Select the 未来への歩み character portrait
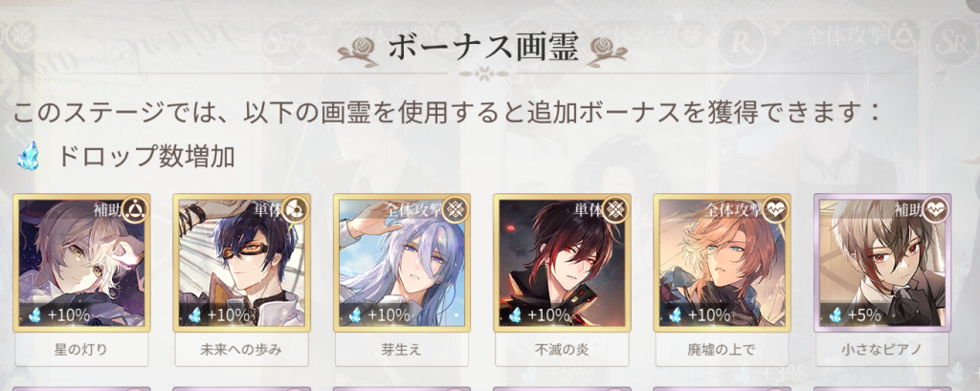The height and width of the screenshot is (391, 980). pos(241,262)
